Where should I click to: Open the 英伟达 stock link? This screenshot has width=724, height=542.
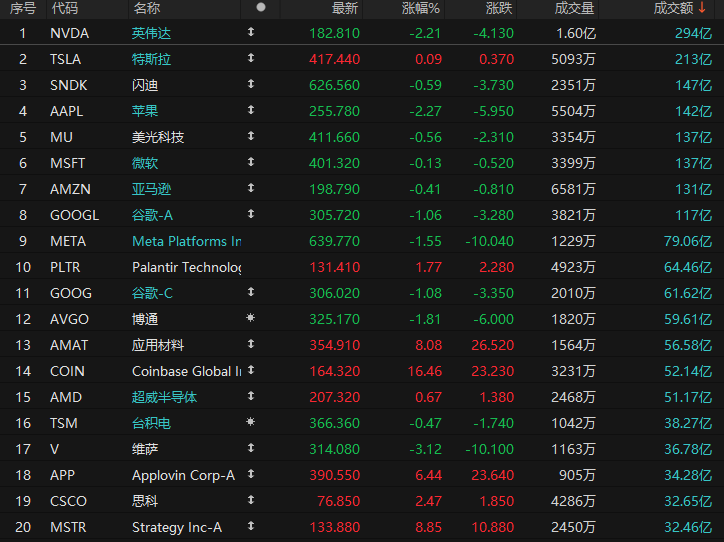[151, 33]
